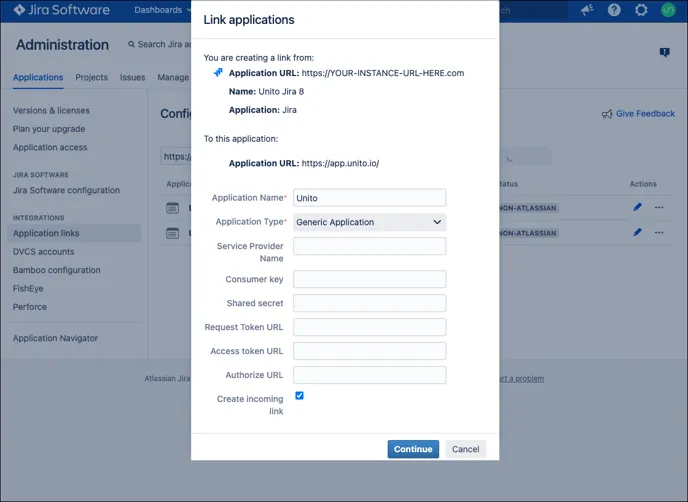Toggle the Create incoming link checkbox
688x502 pixels.
tap(299, 396)
